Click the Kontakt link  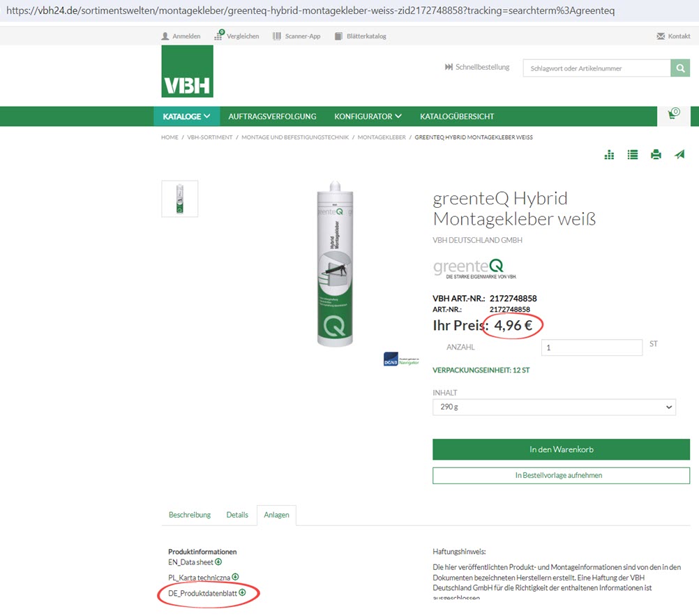679,36
